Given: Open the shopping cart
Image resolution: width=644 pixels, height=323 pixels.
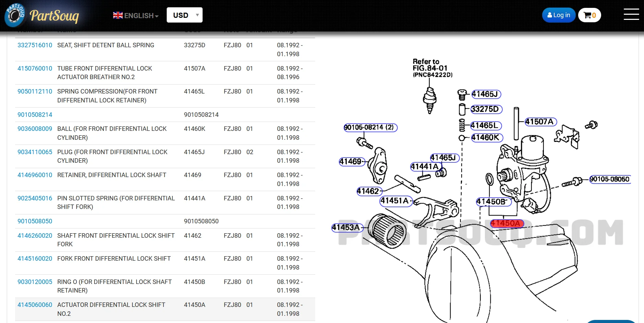Looking at the screenshot, I should [589, 15].
